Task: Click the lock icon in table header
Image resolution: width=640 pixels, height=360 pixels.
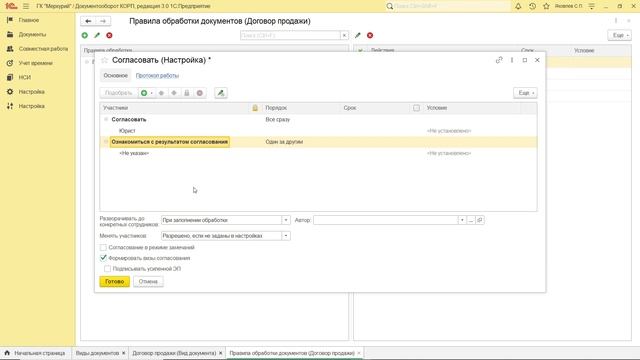Action: pyautogui.click(x=255, y=108)
